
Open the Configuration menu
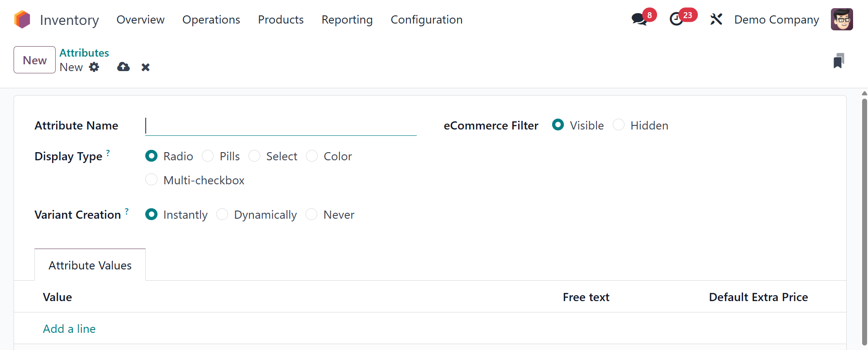coord(426,20)
